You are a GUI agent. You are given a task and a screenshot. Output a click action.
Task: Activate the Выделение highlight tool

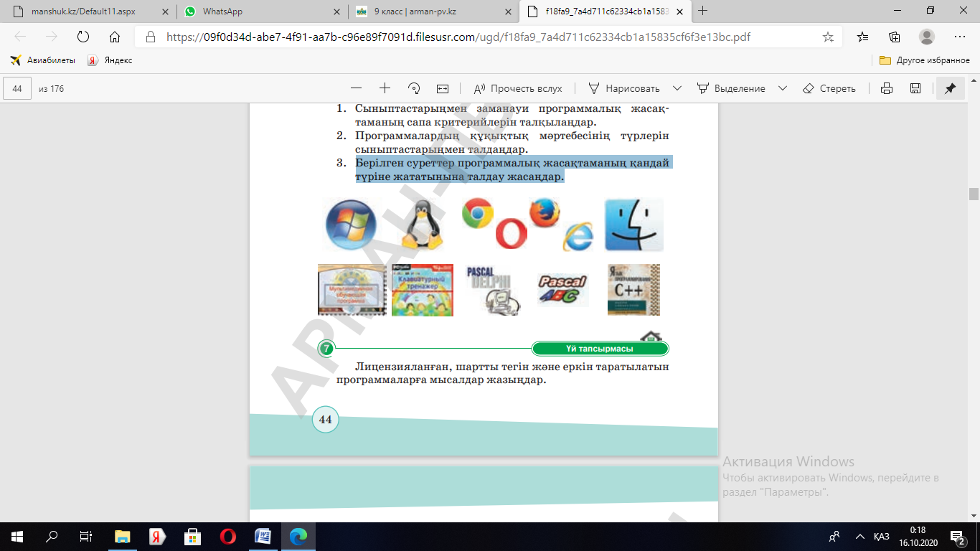click(732, 88)
